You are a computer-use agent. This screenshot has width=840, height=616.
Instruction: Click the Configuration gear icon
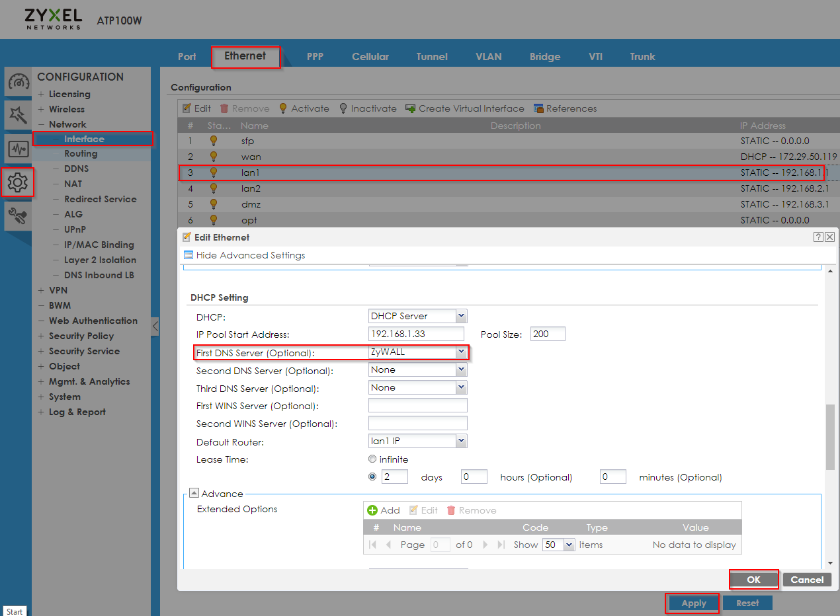click(x=18, y=182)
